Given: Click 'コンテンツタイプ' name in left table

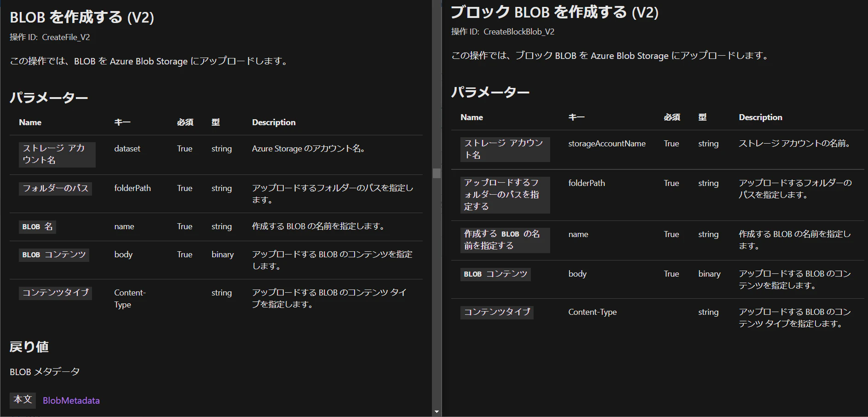Looking at the screenshot, I should pyautogui.click(x=55, y=293).
